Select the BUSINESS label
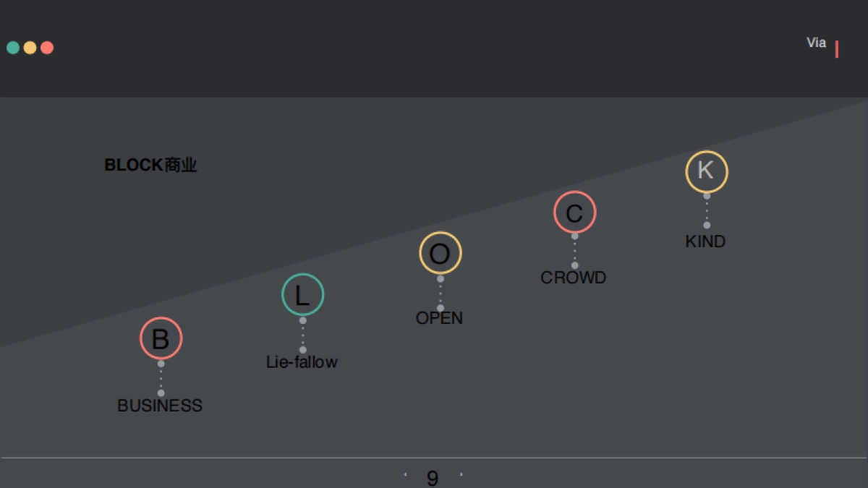 click(160, 406)
